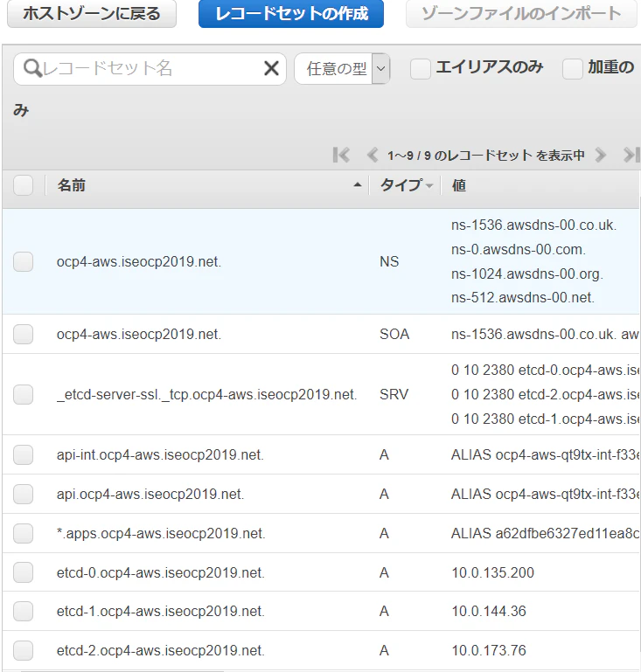This screenshot has height=672, width=641.
Task: Click IP value 10.0.173.76
Action: point(489,650)
